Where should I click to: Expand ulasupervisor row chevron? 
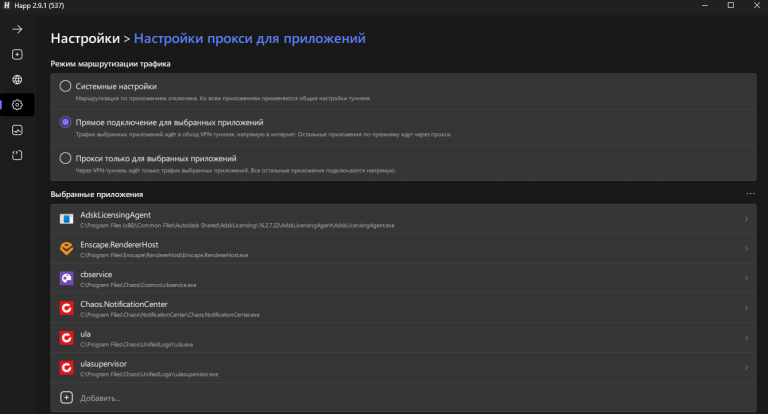746,367
